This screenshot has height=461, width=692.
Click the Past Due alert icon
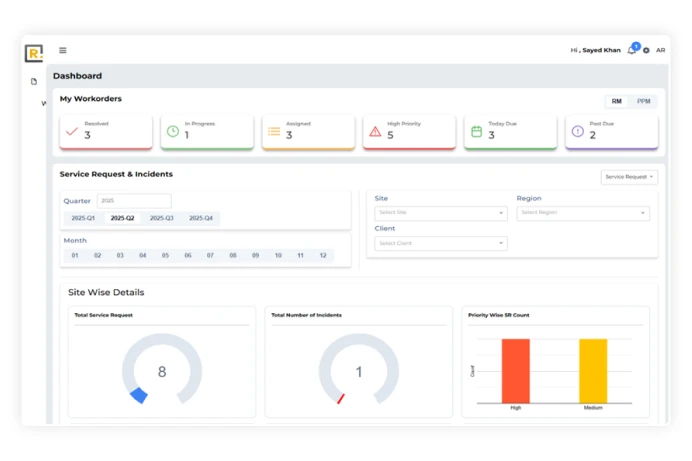(577, 131)
